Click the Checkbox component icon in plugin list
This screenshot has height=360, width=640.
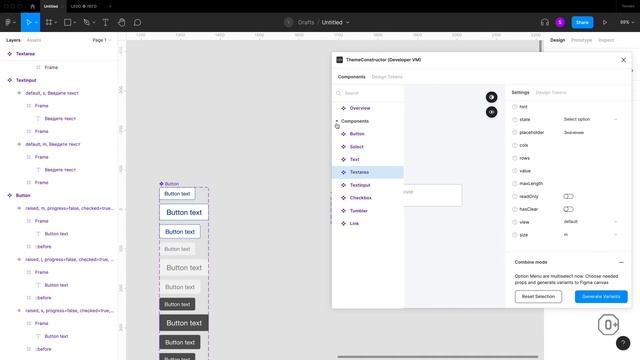(343, 198)
